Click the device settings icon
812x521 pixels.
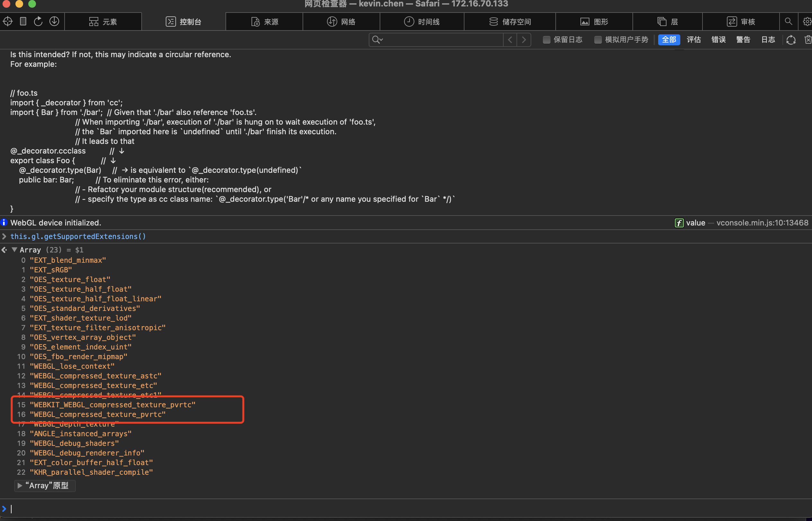tap(23, 21)
